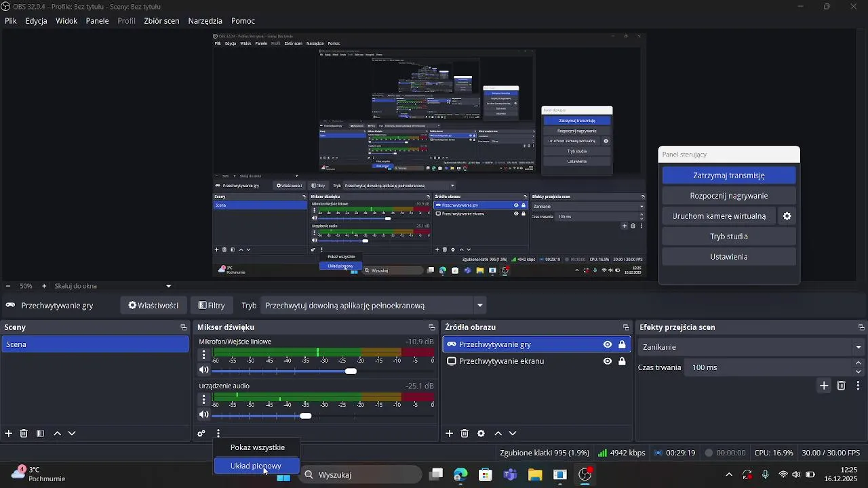This screenshot has height=488, width=868.
Task: Open the Panele menu
Action: coord(98,21)
